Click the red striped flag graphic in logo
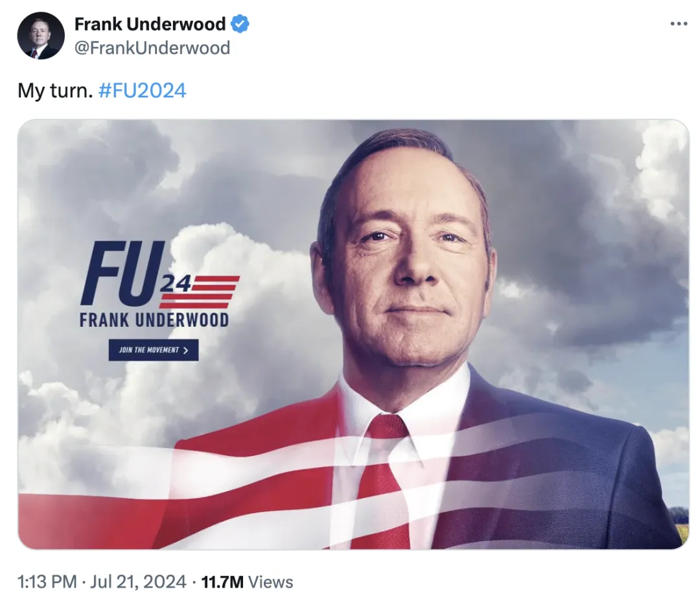This screenshot has width=700, height=598. click(199, 292)
